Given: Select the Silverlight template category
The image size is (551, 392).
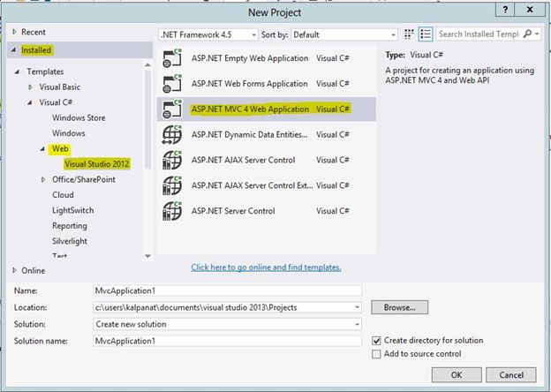Looking at the screenshot, I should (x=70, y=241).
